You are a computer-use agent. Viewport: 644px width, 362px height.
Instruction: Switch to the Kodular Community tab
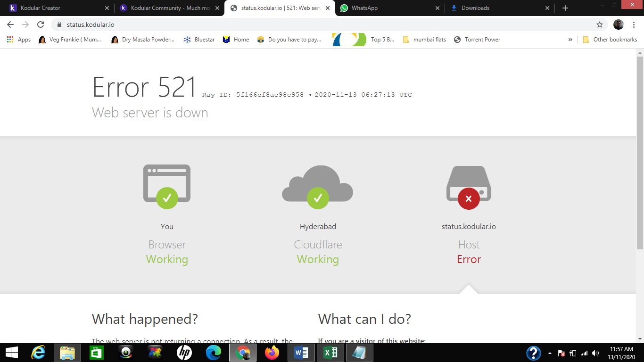pyautogui.click(x=169, y=8)
